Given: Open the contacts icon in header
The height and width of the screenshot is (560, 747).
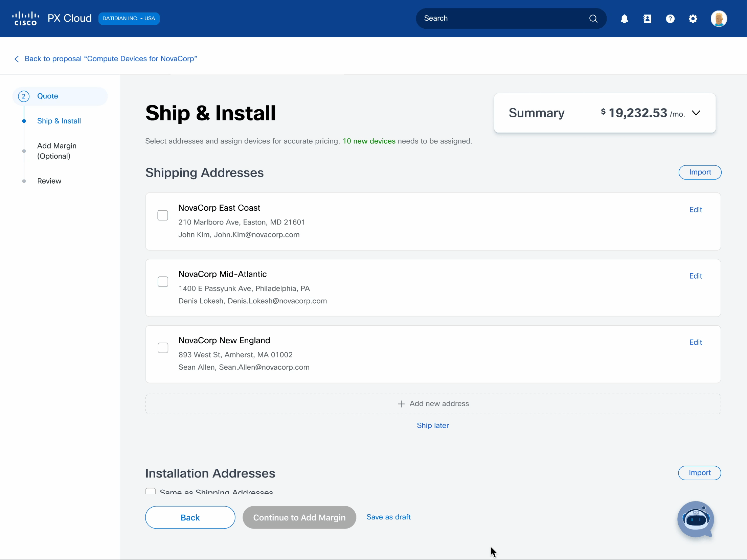Looking at the screenshot, I should click(x=647, y=19).
